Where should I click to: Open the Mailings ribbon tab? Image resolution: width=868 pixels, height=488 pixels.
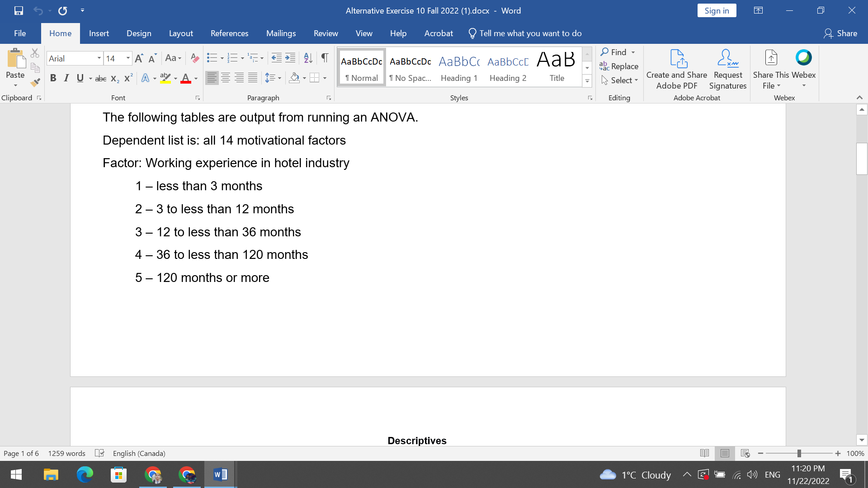pyautogui.click(x=281, y=33)
